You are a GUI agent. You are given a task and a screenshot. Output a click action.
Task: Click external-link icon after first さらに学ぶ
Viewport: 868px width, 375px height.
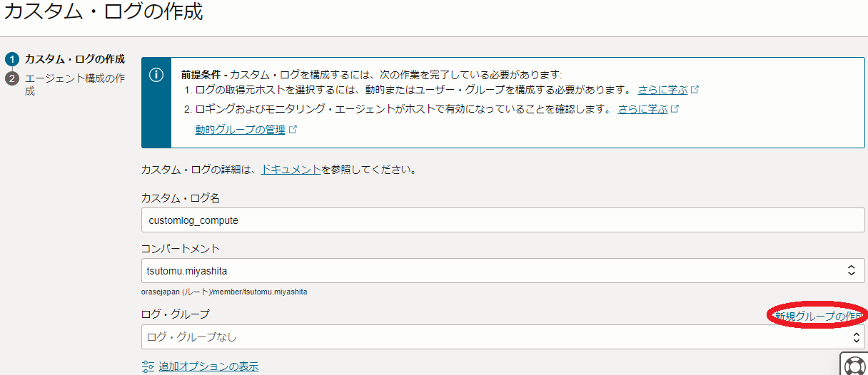pyautogui.click(x=695, y=91)
